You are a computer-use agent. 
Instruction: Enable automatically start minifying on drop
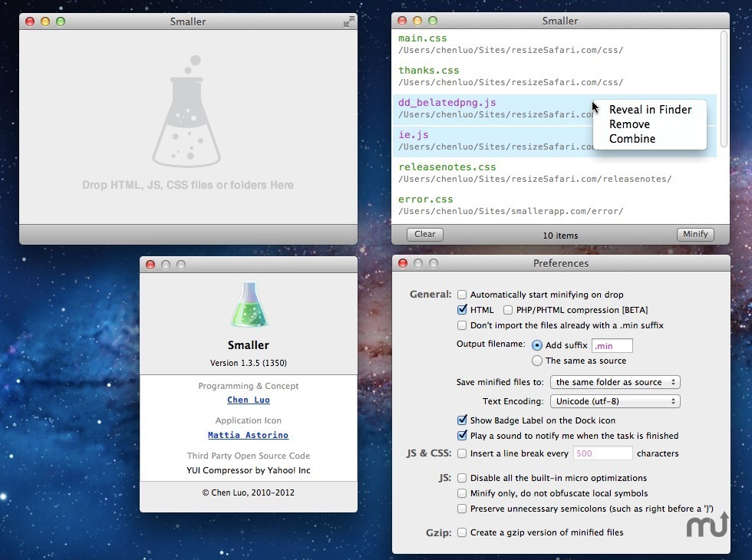[462, 295]
